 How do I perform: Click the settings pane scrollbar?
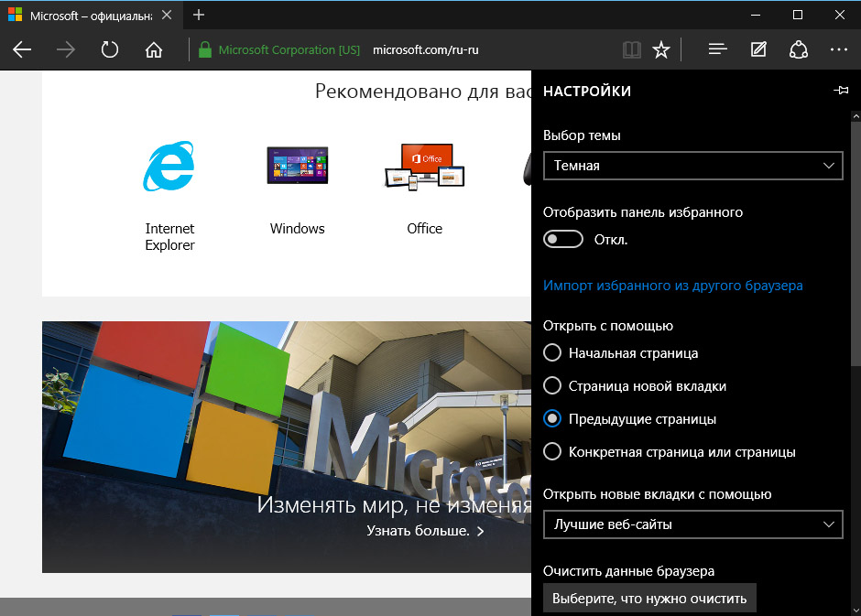point(856,243)
